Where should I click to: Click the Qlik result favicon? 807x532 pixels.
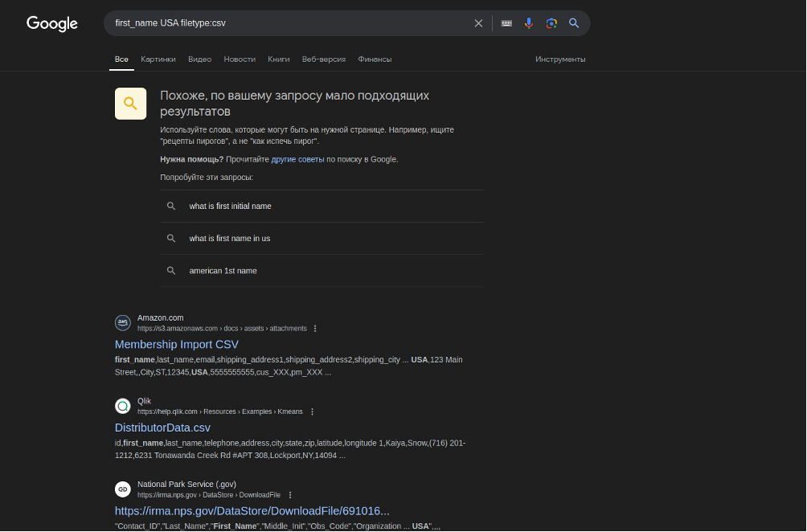(x=123, y=406)
